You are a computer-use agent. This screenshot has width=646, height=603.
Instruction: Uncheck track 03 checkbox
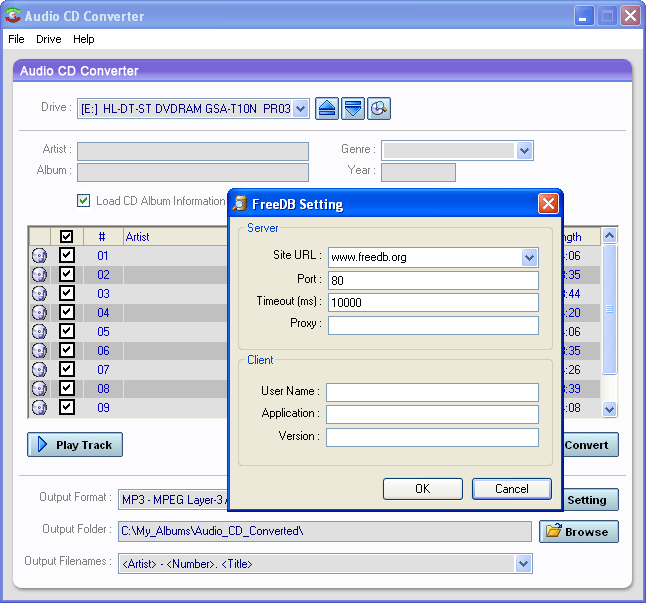click(x=67, y=293)
